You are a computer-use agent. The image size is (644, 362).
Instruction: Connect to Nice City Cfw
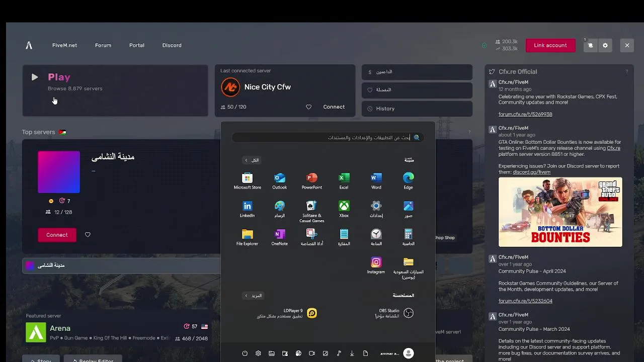point(334,107)
